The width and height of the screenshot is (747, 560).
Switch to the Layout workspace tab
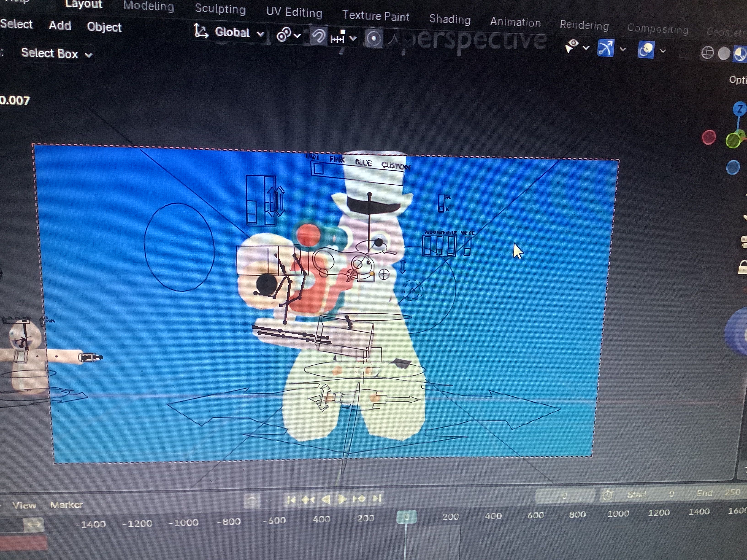click(x=83, y=4)
